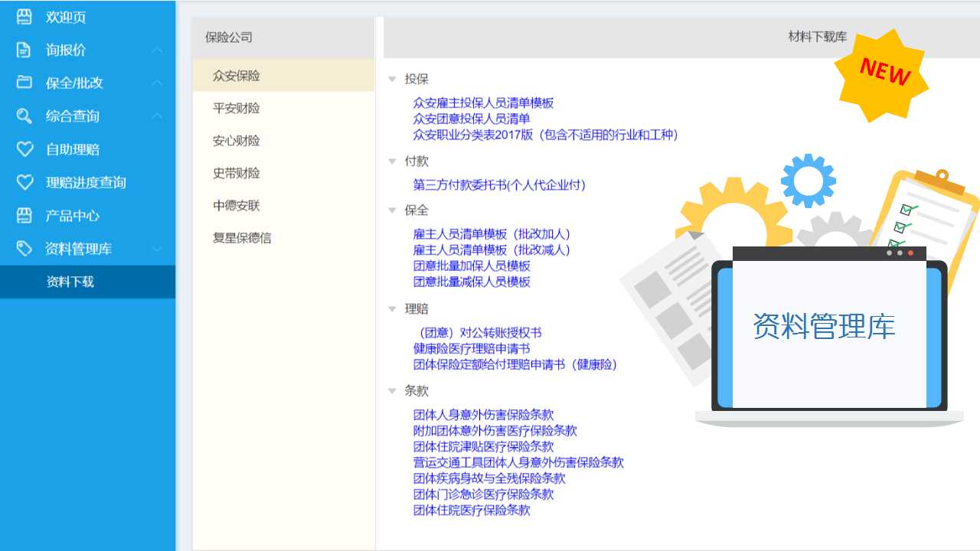
Task: Collapse the 条款 section triangle
Action: pyautogui.click(x=392, y=391)
